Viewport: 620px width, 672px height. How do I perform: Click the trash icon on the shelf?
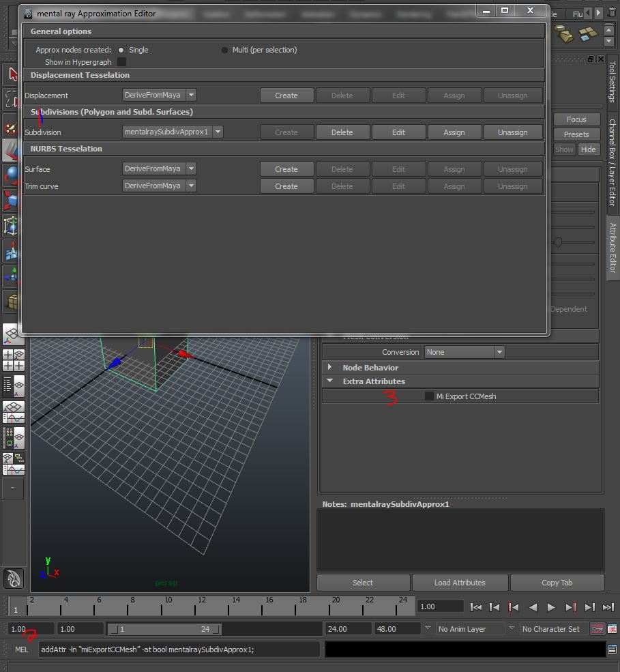[x=612, y=12]
